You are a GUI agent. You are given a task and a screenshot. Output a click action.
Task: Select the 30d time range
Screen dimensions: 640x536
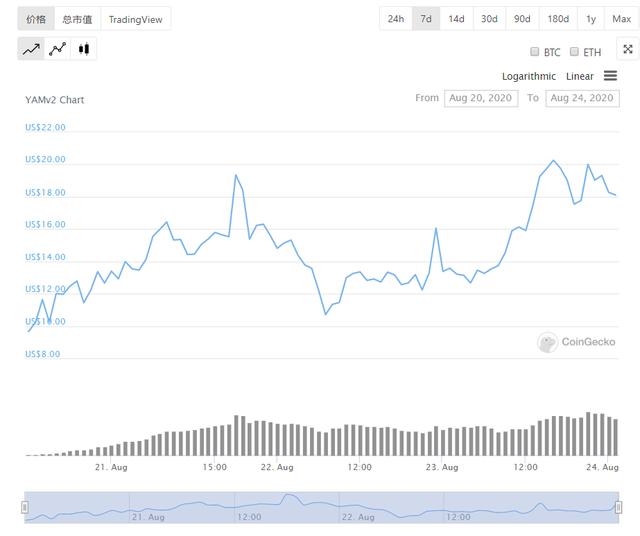tap(489, 19)
